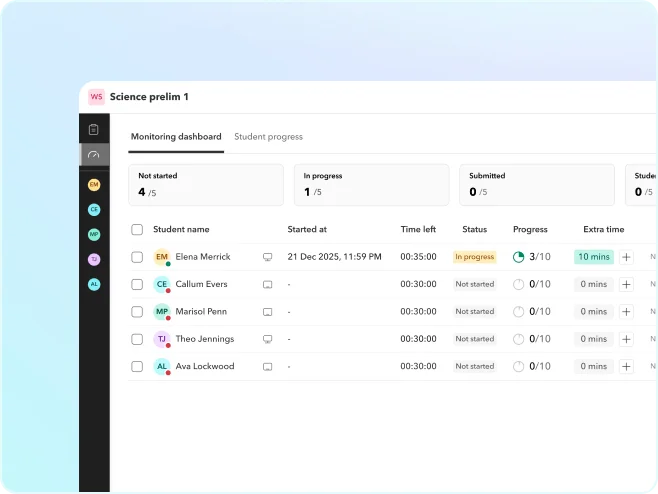
Task: Add extra time for Ava Lockwood
Action: (626, 367)
